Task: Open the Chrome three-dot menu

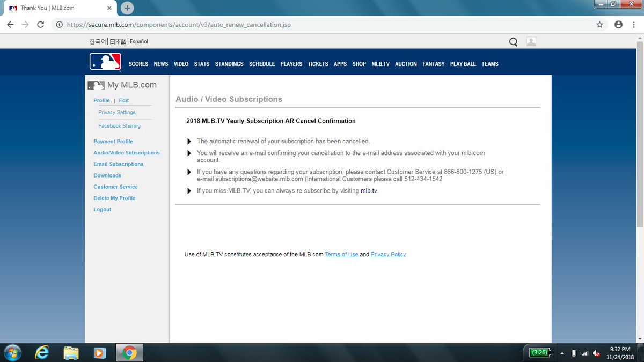Action: (x=634, y=25)
